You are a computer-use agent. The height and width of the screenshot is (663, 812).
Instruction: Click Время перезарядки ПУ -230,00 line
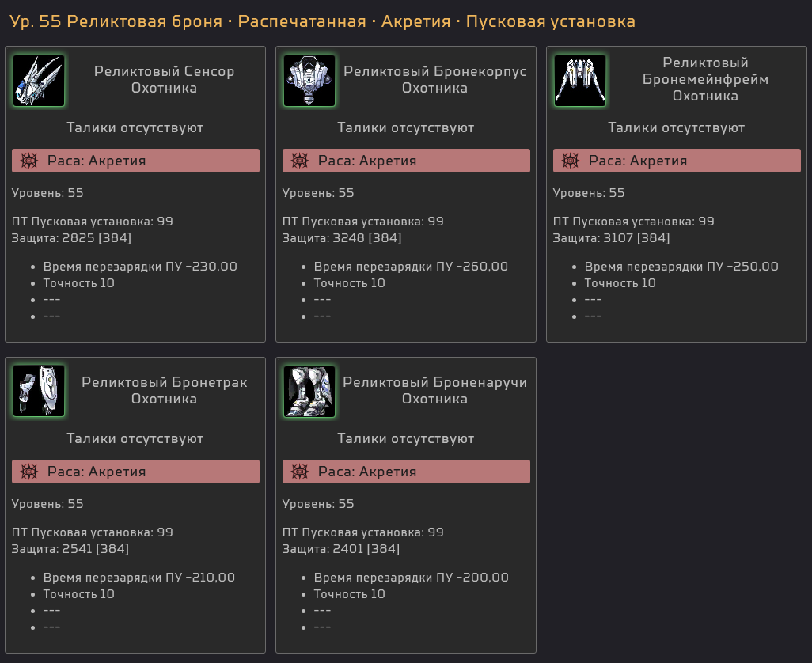pyautogui.click(x=140, y=267)
